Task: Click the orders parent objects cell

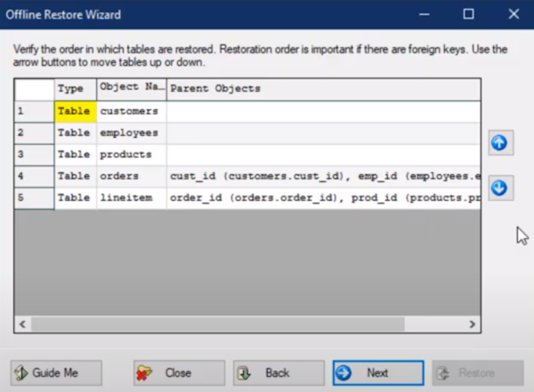Action: (x=324, y=176)
